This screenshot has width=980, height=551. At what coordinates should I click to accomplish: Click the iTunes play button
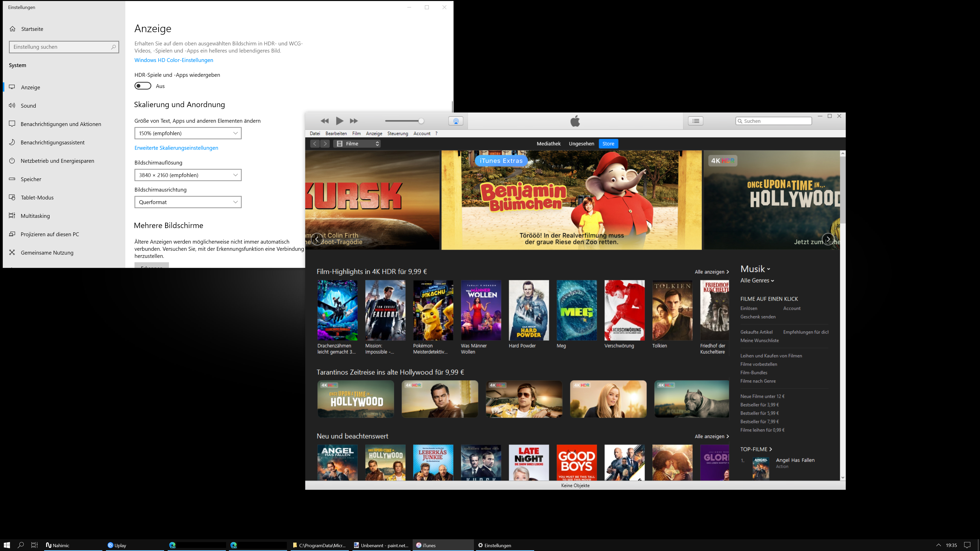pos(339,121)
